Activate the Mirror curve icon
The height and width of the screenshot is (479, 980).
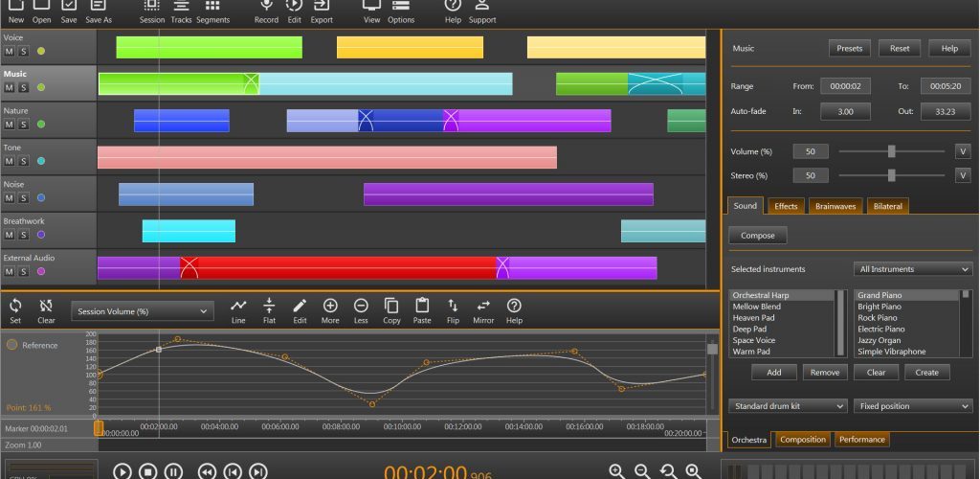tap(483, 306)
